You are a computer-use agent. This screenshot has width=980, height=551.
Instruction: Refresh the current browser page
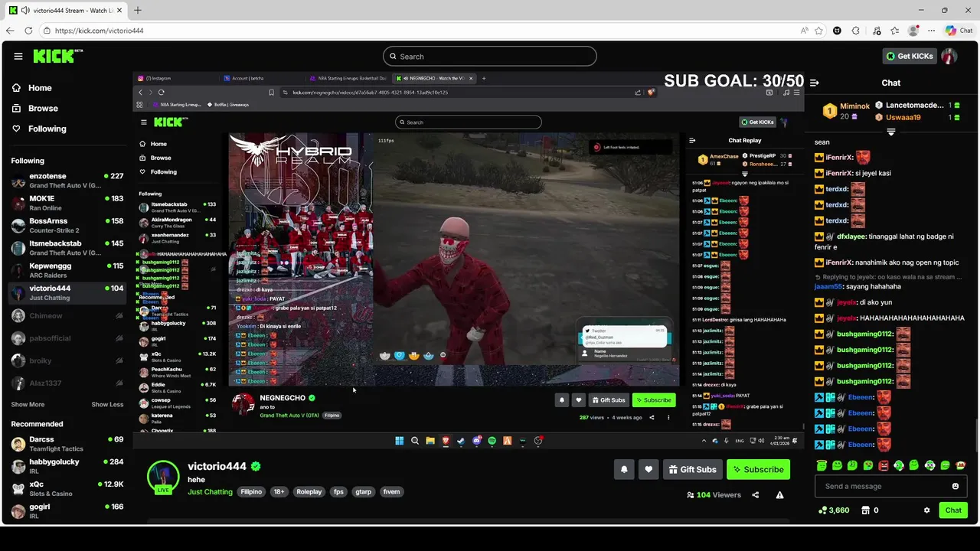click(x=28, y=31)
